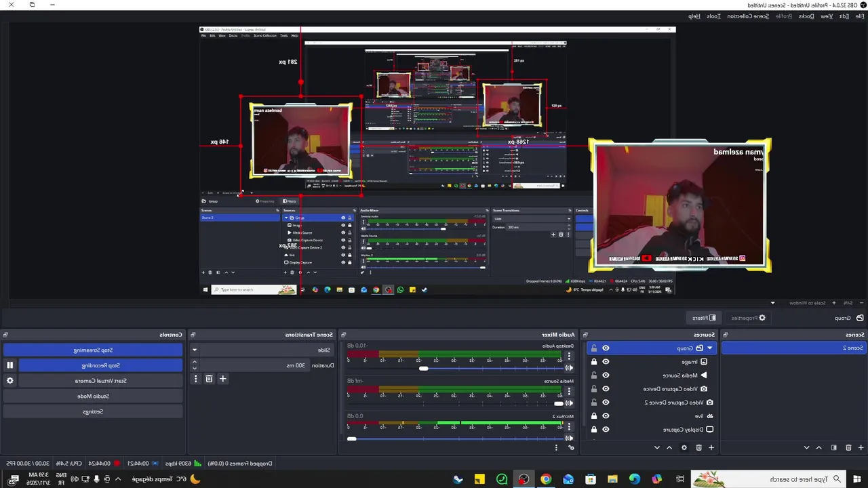Add a scene transition with plus icon
This screenshot has width=868, height=488.
(x=222, y=379)
